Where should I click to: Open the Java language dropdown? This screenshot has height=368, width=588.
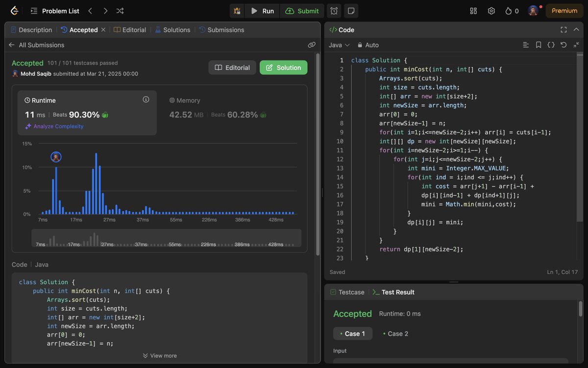tap(339, 45)
